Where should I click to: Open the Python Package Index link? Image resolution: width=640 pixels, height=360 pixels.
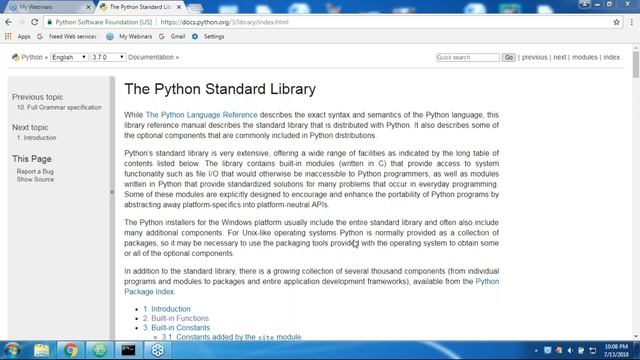[x=312, y=287]
